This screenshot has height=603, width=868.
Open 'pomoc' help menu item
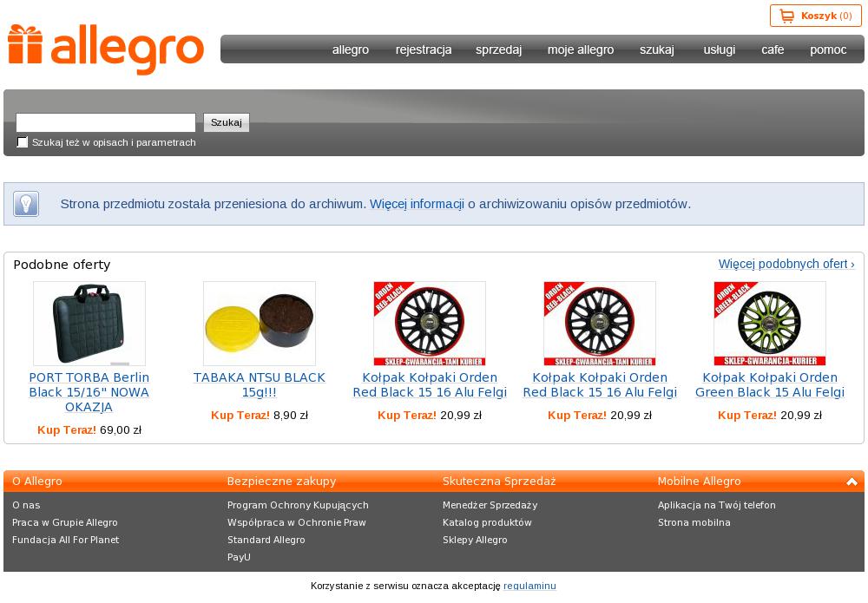828,49
